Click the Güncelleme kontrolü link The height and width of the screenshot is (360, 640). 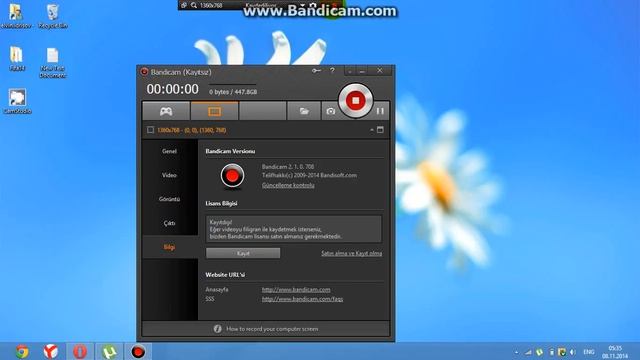click(288, 185)
